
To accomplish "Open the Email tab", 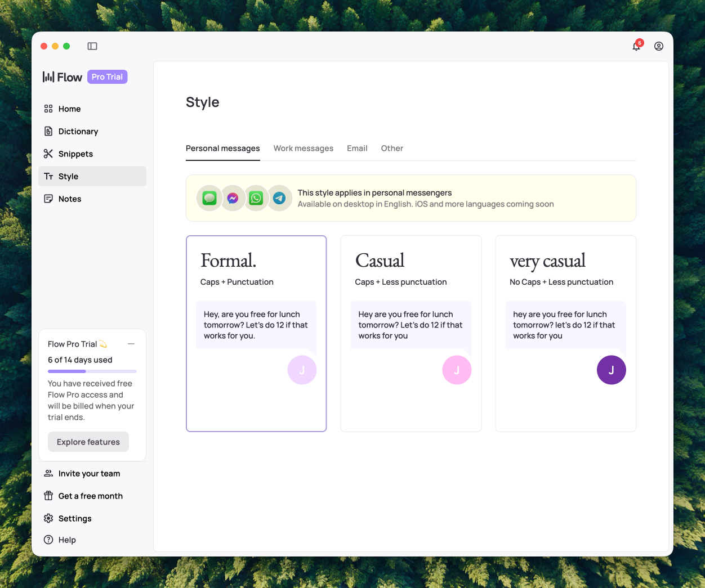I will click(x=357, y=149).
